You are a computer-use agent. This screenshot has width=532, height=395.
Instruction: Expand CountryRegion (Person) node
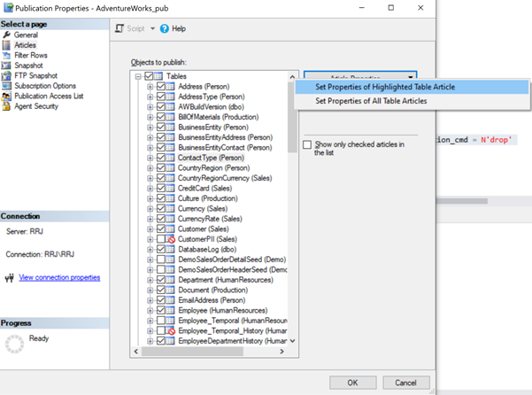click(x=150, y=168)
